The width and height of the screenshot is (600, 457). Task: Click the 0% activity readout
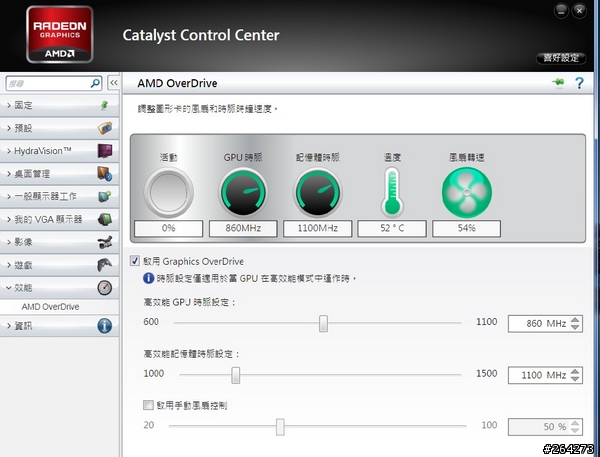point(168,228)
